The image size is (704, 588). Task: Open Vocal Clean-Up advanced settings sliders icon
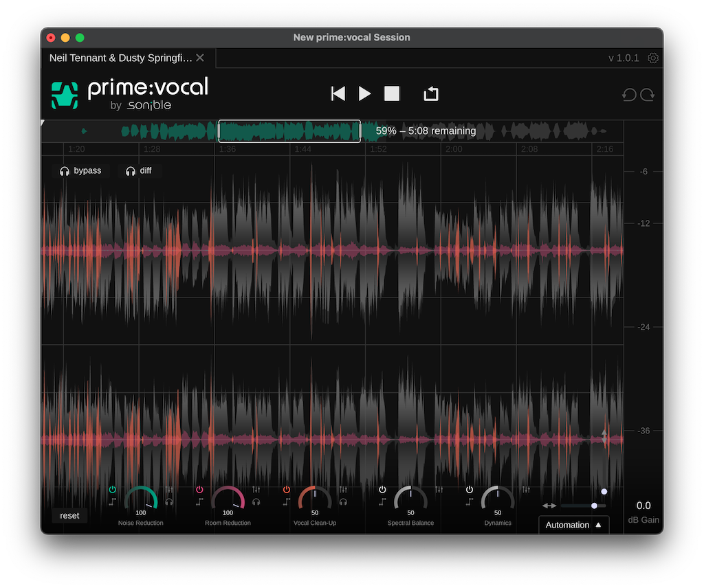click(x=343, y=489)
